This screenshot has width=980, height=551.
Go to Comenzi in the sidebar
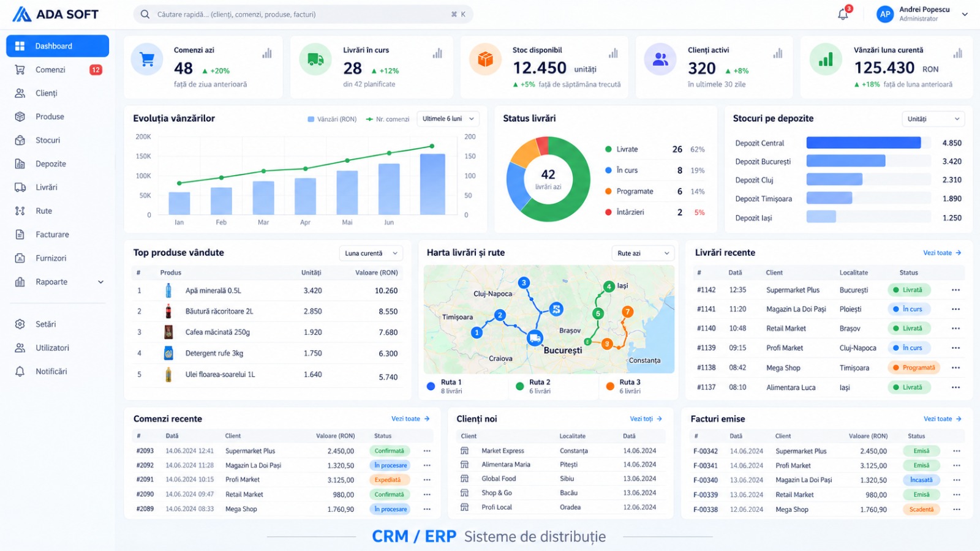pos(58,70)
